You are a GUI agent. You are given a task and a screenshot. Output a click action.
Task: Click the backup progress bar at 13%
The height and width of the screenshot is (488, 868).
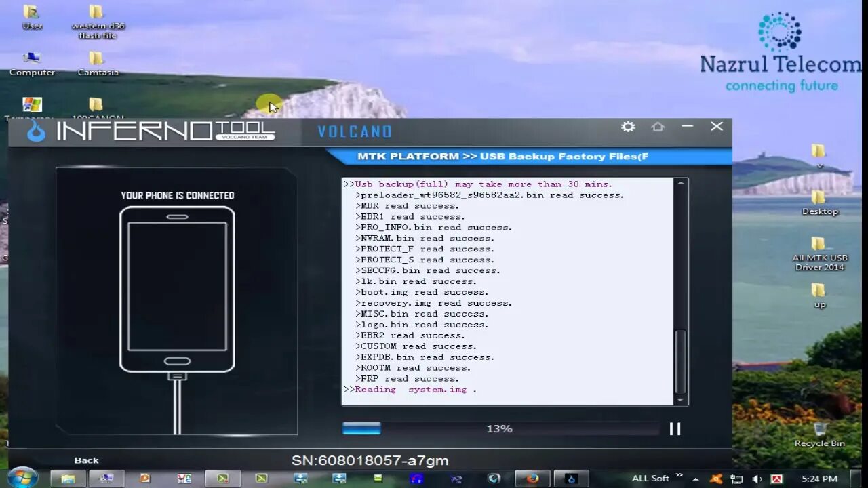pos(500,428)
